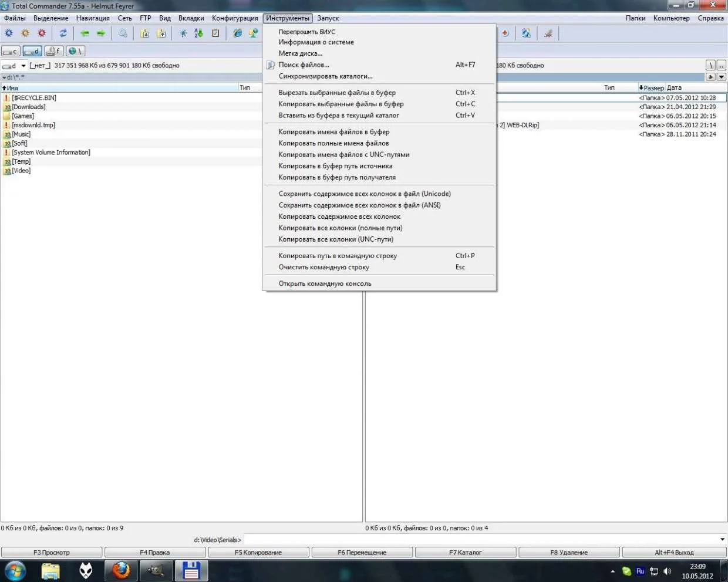Select Поиск файлов menu entry
Viewport: 728px width, 582px height.
pos(379,65)
